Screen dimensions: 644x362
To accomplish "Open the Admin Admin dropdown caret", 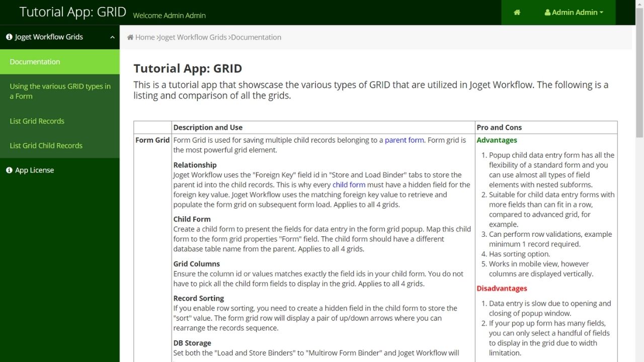I will pos(601,13).
